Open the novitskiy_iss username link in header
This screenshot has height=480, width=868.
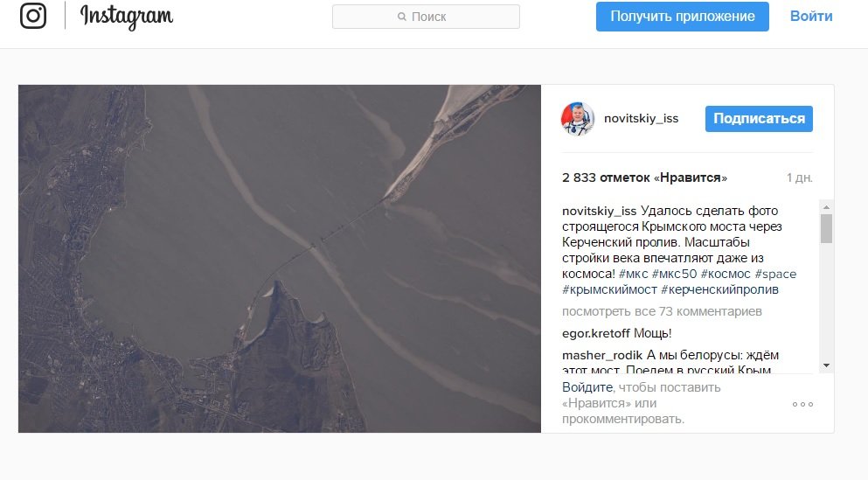[641, 119]
